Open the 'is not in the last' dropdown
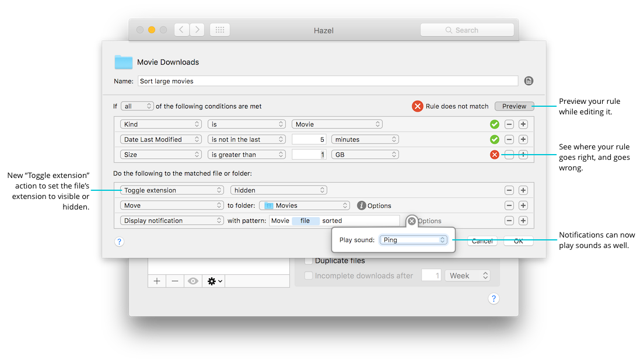 click(246, 139)
